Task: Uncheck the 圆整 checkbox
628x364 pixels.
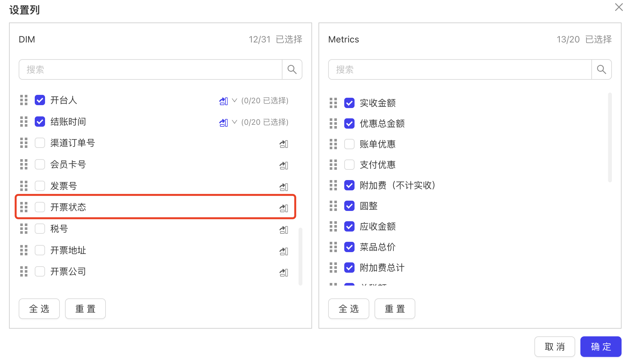Action: coord(349,206)
